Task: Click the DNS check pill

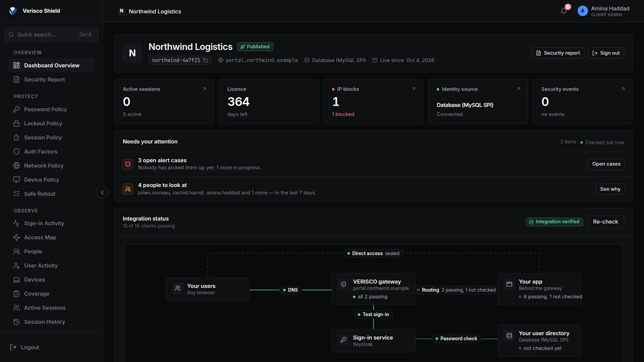Action: [290, 290]
